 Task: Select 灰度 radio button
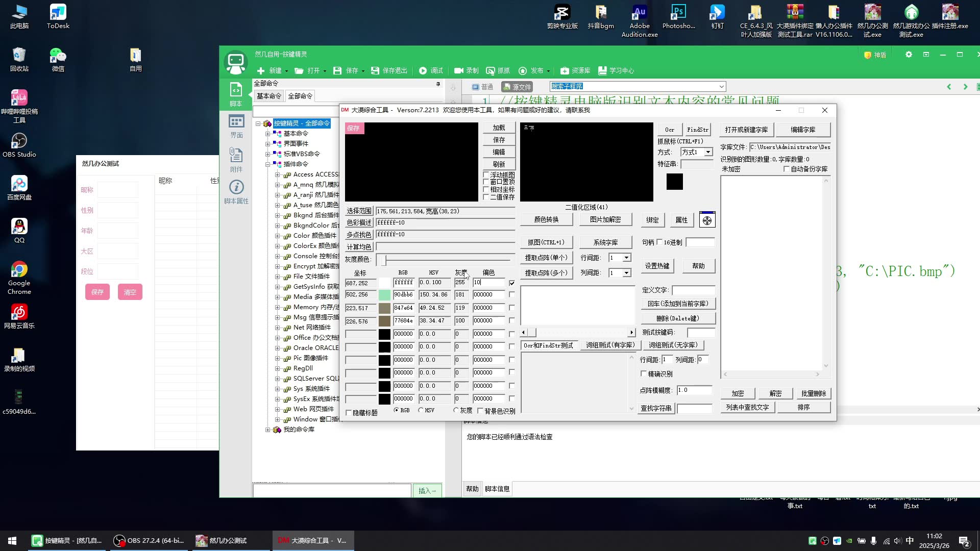coord(456,410)
